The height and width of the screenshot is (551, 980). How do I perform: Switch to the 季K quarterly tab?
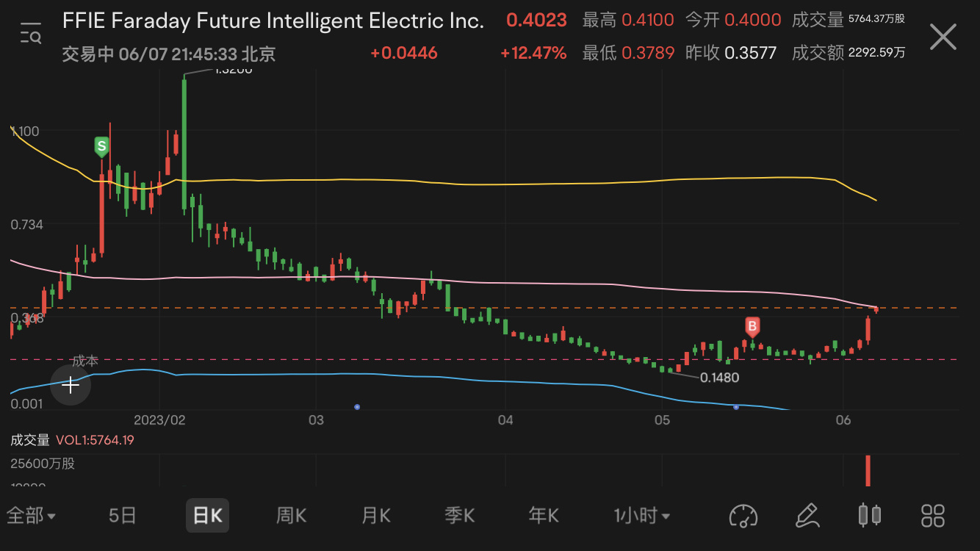(x=460, y=516)
